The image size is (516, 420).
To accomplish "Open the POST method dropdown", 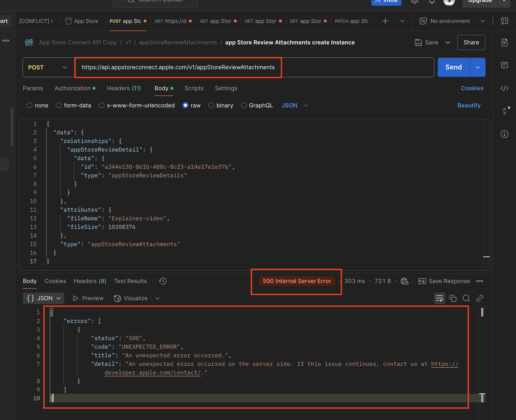I will click(x=48, y=68).
